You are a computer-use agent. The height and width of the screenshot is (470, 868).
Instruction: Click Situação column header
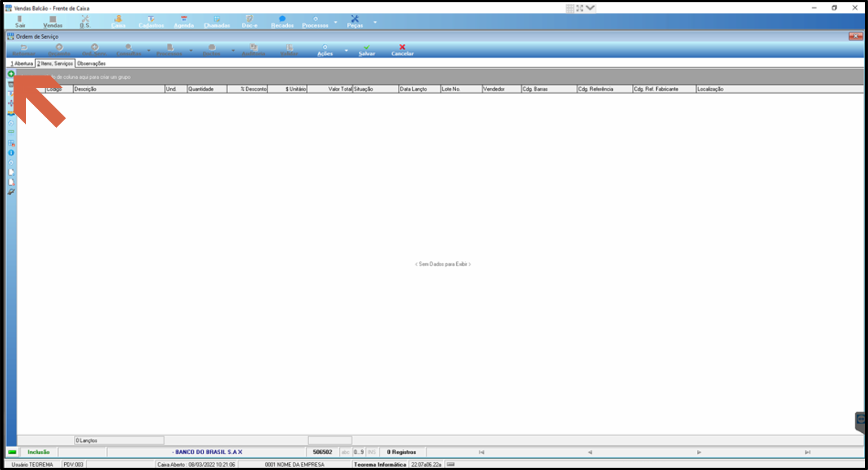click(375, 89)
